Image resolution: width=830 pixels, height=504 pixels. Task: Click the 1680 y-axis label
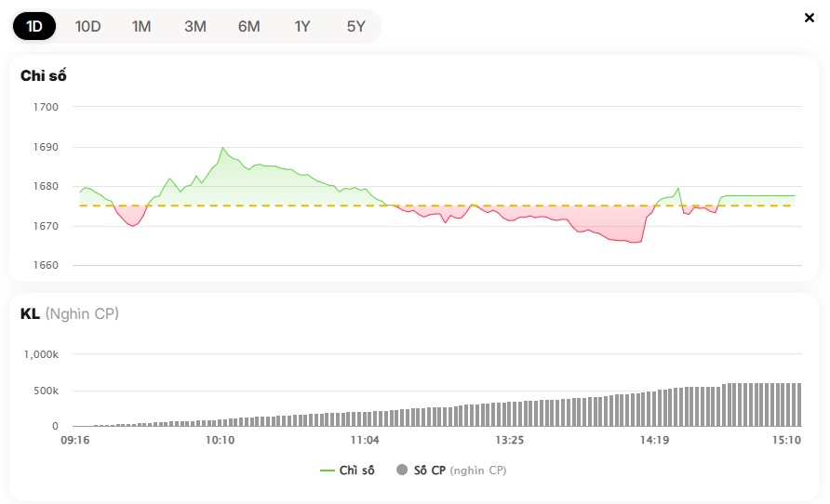46,186
